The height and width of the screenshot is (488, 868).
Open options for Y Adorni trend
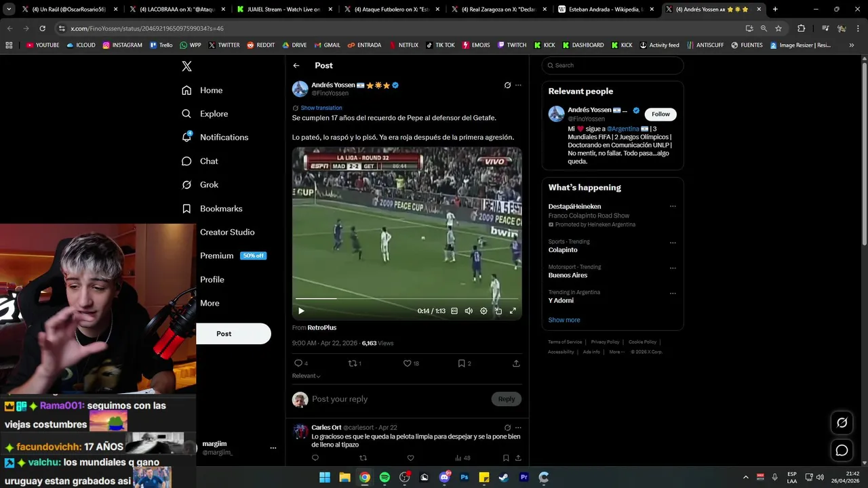673,293
